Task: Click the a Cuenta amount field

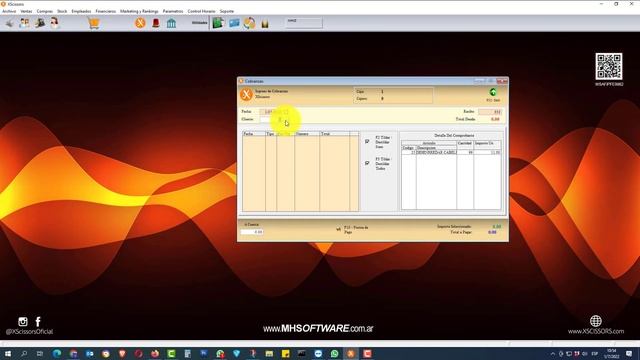Action: pyautogui.click(x=252, y=232)
